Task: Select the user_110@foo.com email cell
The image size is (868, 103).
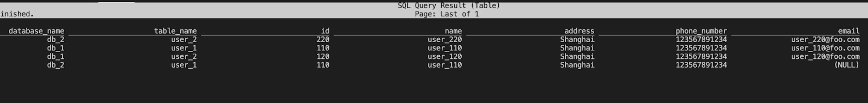Action: 825,48
